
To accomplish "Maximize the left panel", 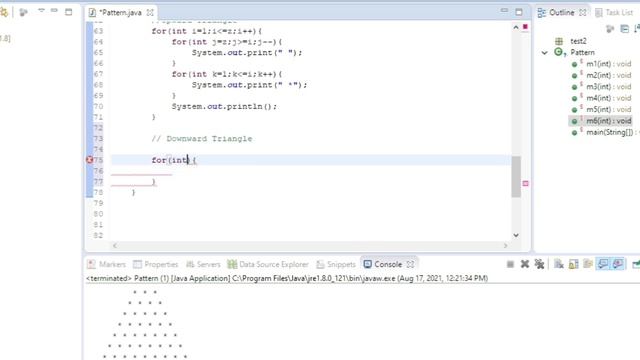I will coord(69,12).
